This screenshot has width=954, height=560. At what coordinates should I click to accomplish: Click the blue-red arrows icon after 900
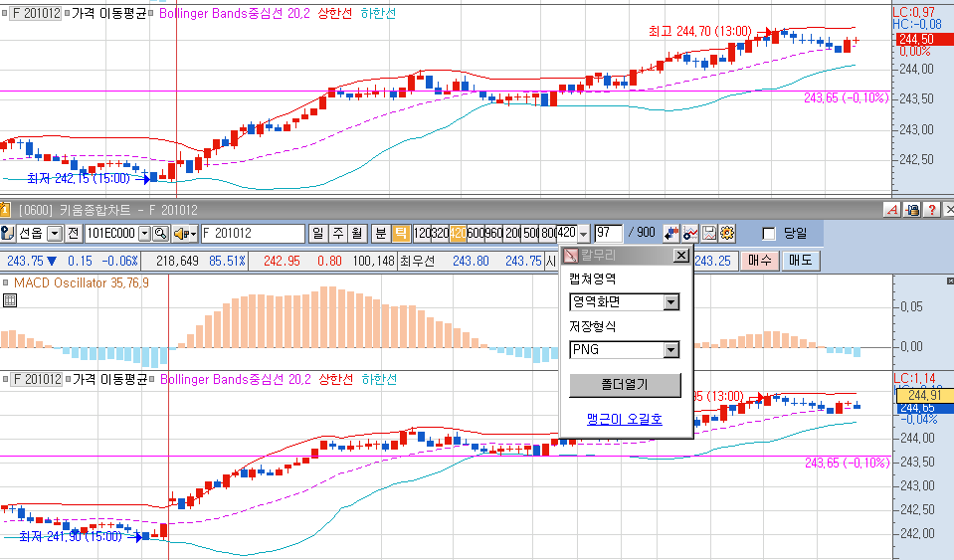tap(671, 233)
